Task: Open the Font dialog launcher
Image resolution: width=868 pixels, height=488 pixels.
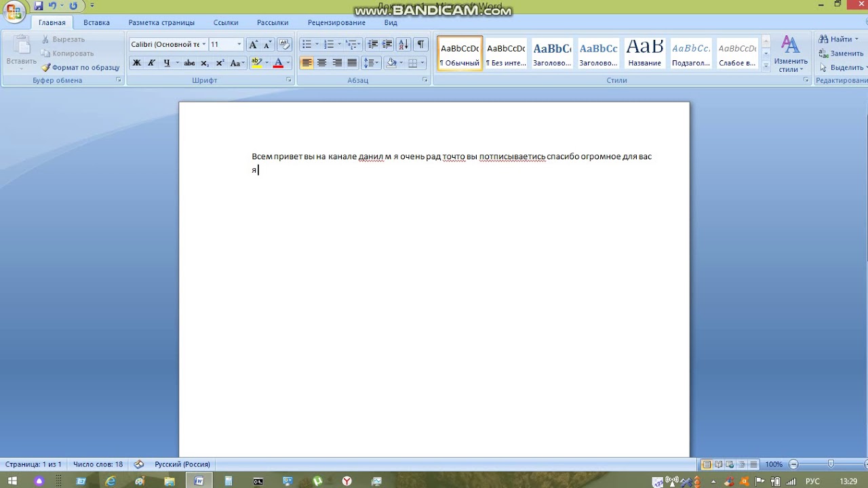Action: [289, 80]
